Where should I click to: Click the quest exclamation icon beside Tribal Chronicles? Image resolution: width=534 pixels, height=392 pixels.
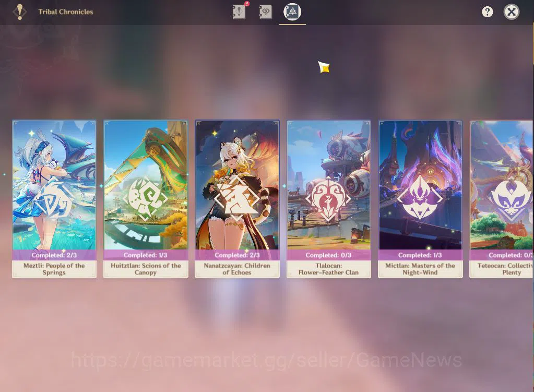click(x=20, y=12)
